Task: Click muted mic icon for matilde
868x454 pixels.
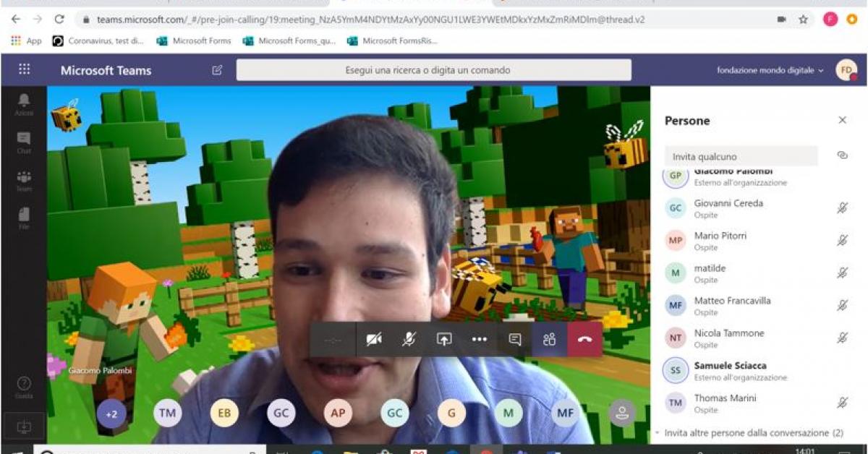Action: point(842,273)
